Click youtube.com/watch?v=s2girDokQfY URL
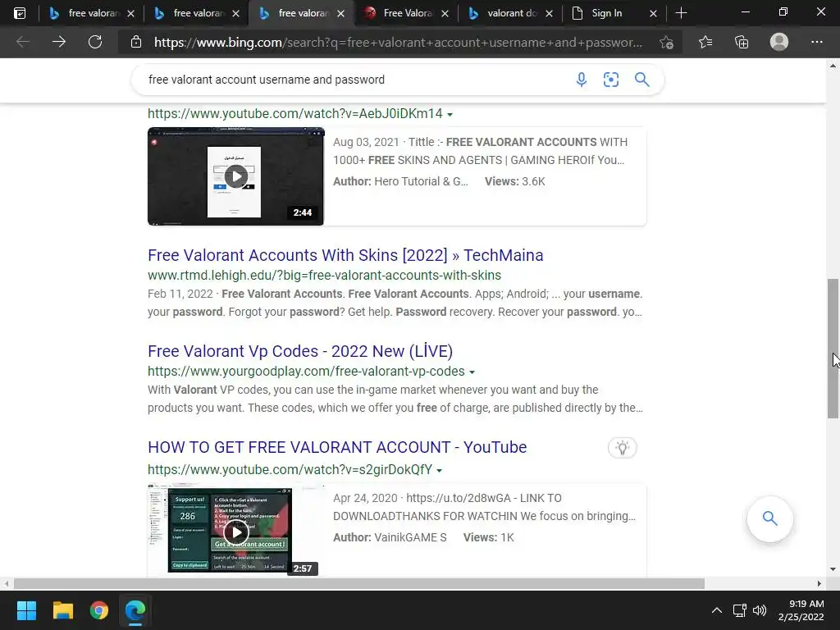 point(290,470)
